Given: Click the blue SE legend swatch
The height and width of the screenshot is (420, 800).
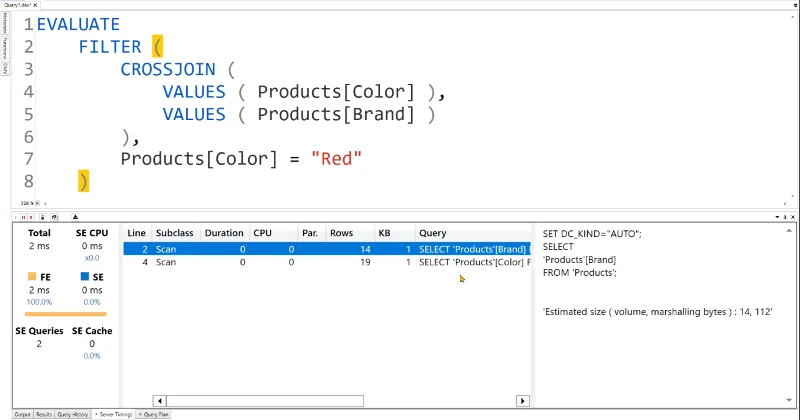Looking at the screenshot, I should (x=85, y=277).
